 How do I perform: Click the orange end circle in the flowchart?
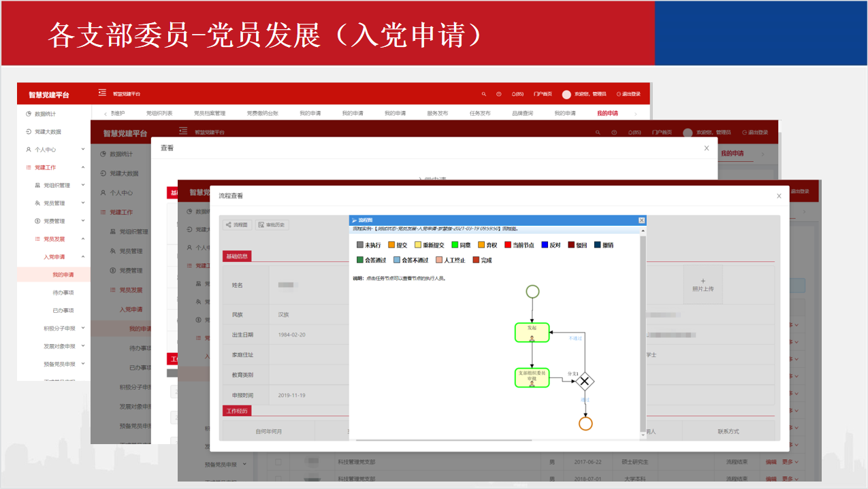tap(585, 424)
